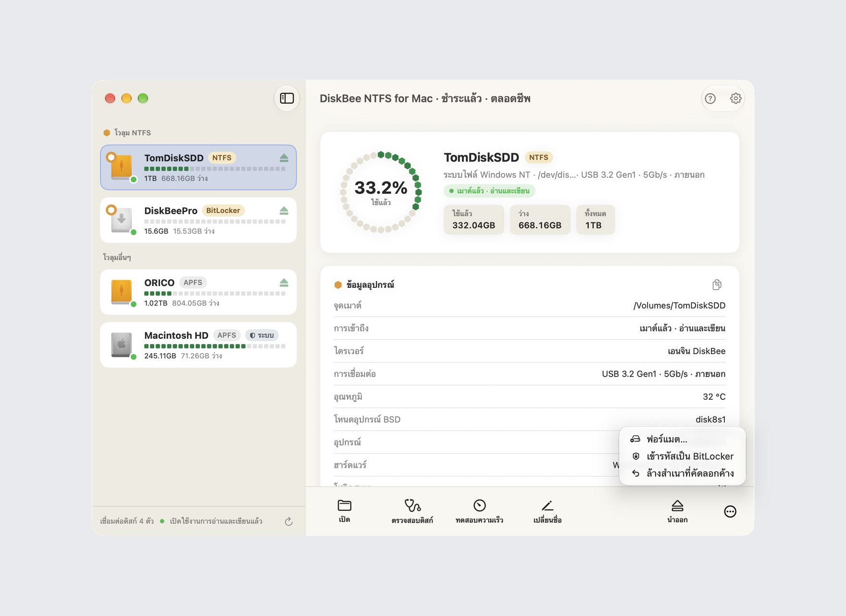Click the 32 °C temperature value
The width and height of the screenshot is (846, 616).
714,397
